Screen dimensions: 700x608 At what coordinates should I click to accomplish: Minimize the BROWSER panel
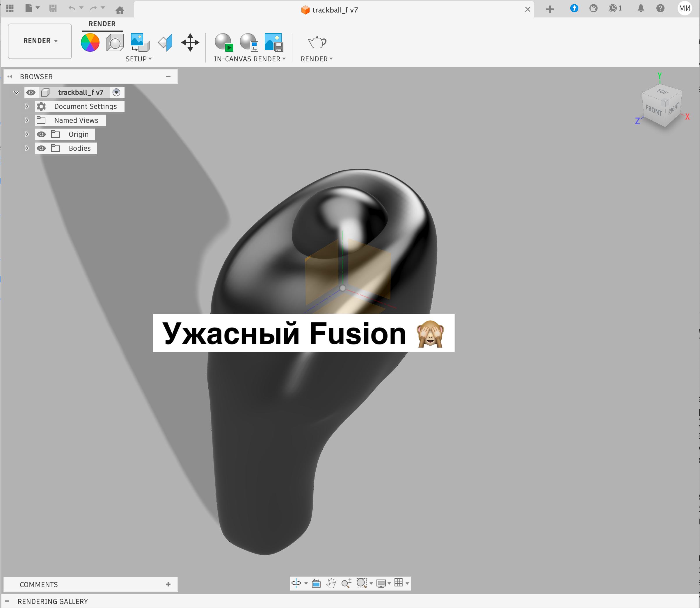tap(168, 76)
